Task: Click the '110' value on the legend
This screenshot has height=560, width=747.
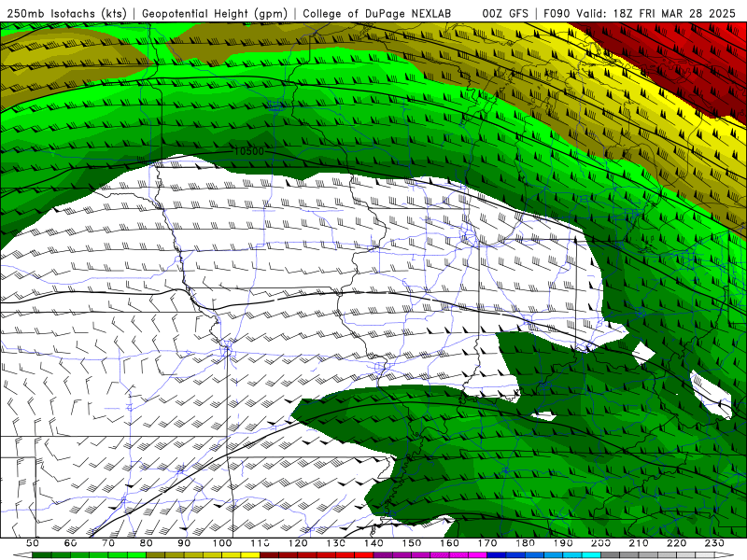Action: click(260, 543)
